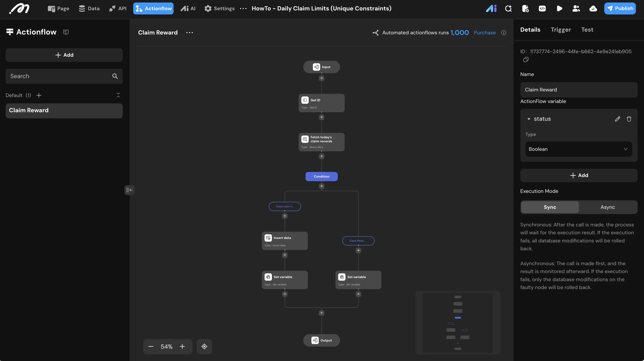This screenshot has height=361, width=644.
Task: Select the Case Less t... branch
Action: [x=285, y=207]
